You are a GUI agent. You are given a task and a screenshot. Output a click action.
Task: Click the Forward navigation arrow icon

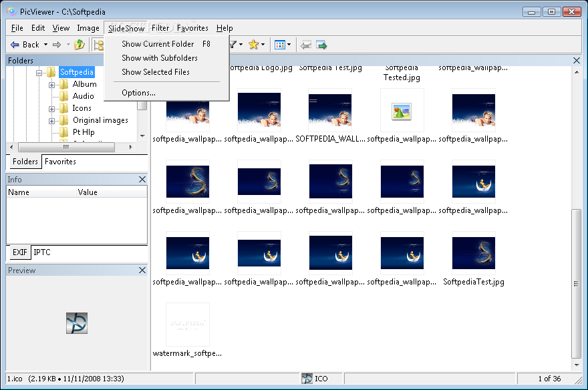coord(57,45)
